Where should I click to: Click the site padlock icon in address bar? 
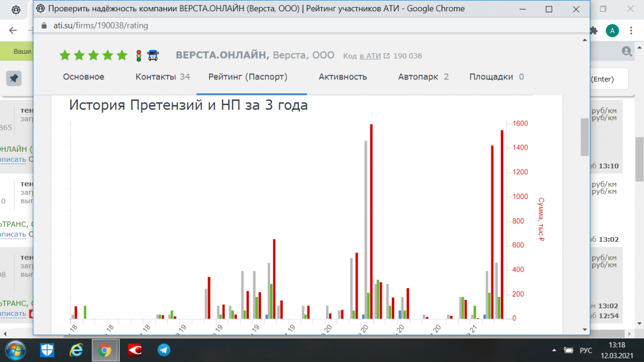(x=44, y=25)
